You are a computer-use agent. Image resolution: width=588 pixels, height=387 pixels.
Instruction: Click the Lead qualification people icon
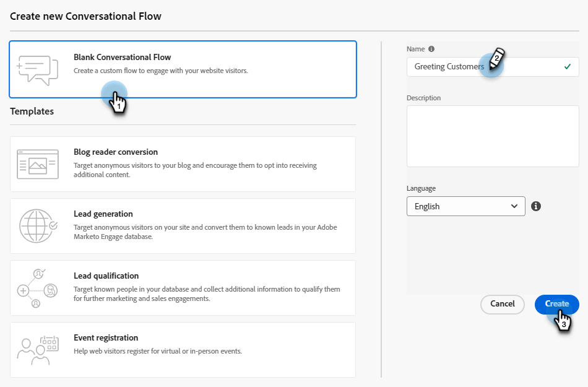(x=38, y=289)
